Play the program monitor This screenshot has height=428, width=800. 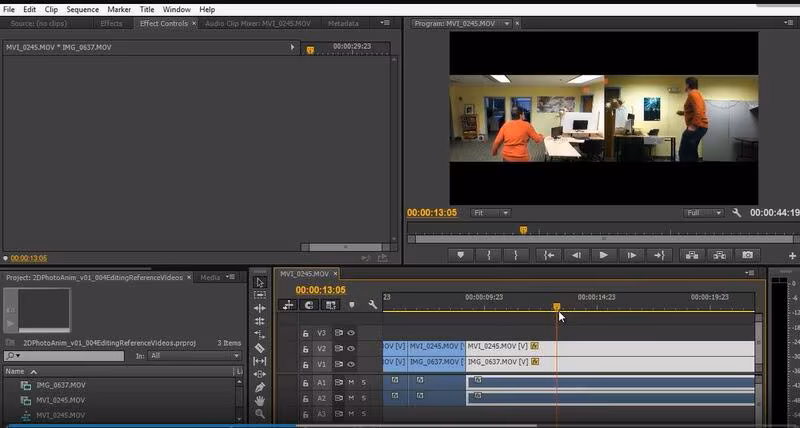pyautogui.click(x=604, y=255)
